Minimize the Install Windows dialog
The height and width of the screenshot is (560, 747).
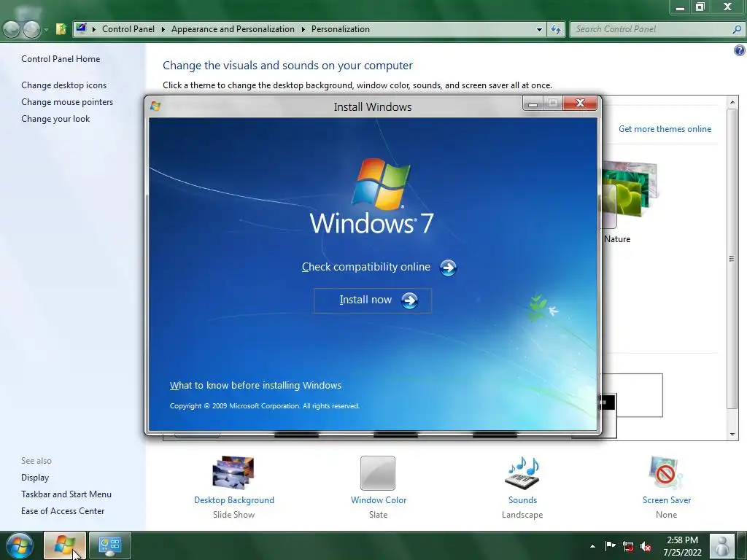coord(533,104)
